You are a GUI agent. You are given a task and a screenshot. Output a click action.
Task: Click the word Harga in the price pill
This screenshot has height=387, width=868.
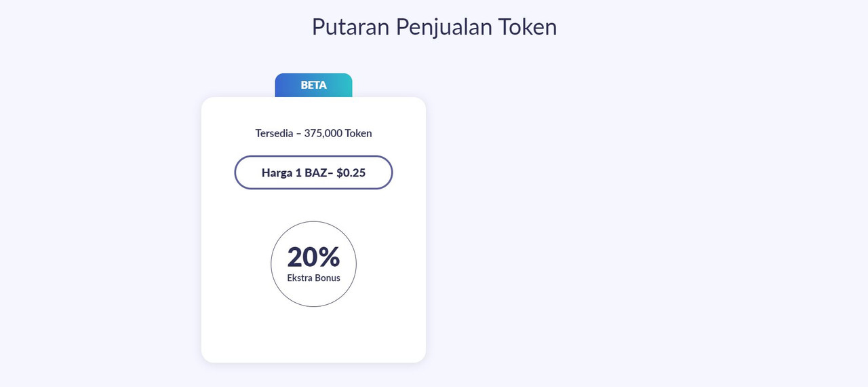tap(277, 173)
